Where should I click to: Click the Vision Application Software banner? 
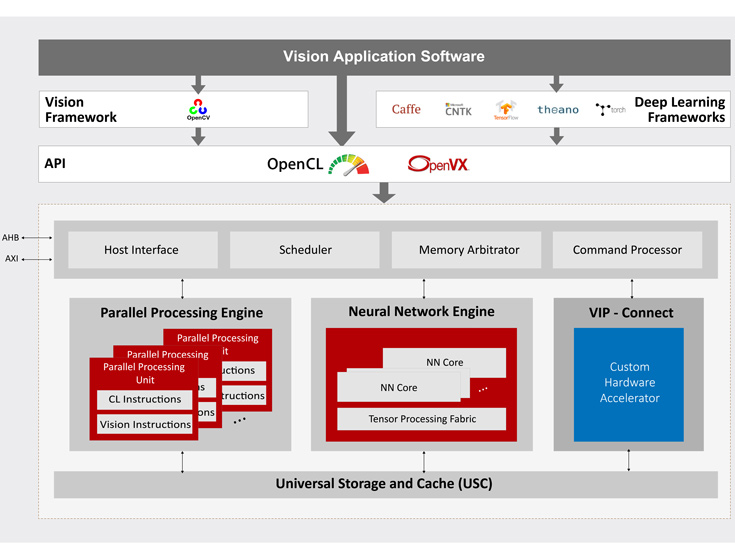384,57
